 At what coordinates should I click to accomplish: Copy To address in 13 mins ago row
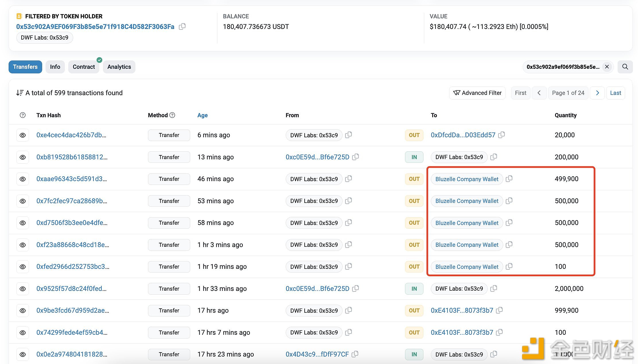(x=494, y=157)
